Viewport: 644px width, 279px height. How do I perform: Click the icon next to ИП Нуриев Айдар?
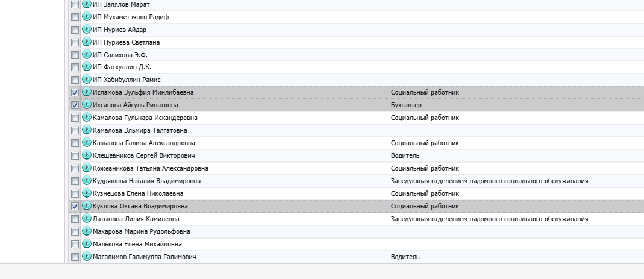[x=87, y=30]
